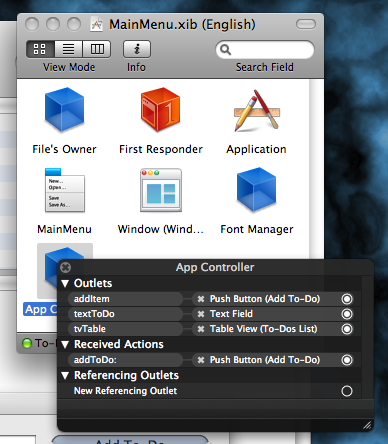The image size is (388, 444).
Task: Click the toolbar toggle pill button
Action: 306,24
